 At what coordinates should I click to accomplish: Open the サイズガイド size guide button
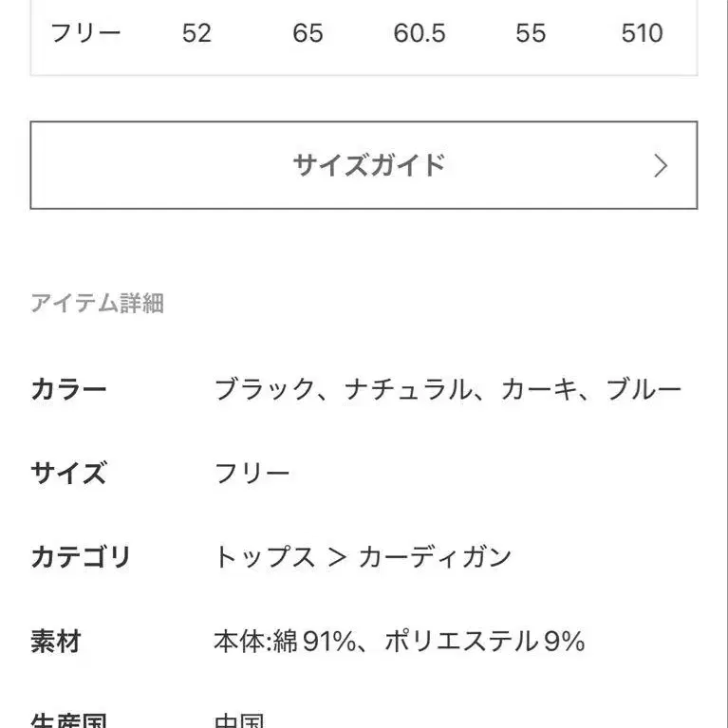pyautogui.click(x=368, y=165)
